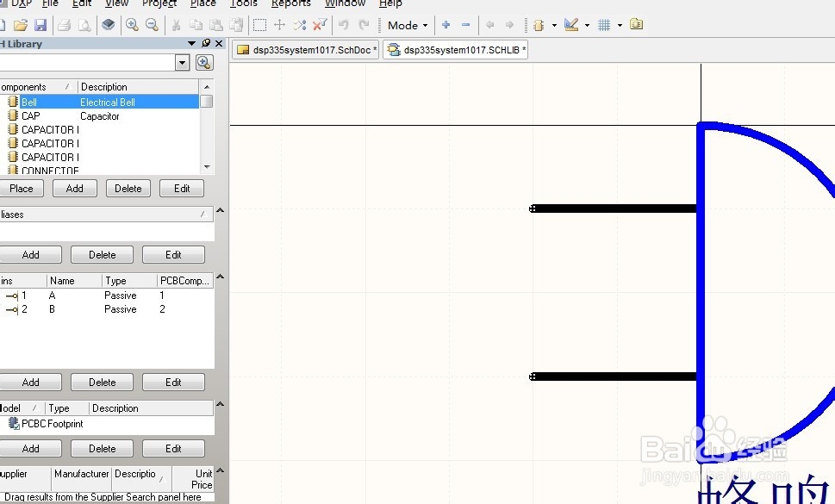The width and height of the screenshot is (835, 504).
Task: Open SCH Library panel options arrow
Action: (191, 44)
